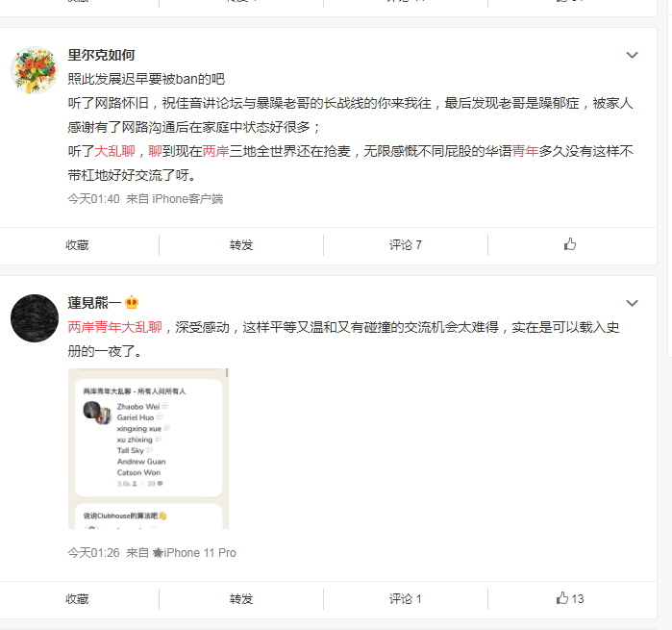Screen dimensions: 672x630
Task: Like the post by 里尔克如何
Action: point(569,244)
